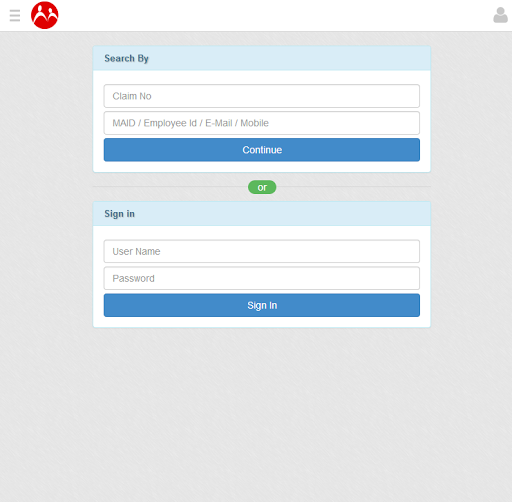512x502 pixels.
Task: Show account options from the grey person icon
Action: [x=500, y=15]
